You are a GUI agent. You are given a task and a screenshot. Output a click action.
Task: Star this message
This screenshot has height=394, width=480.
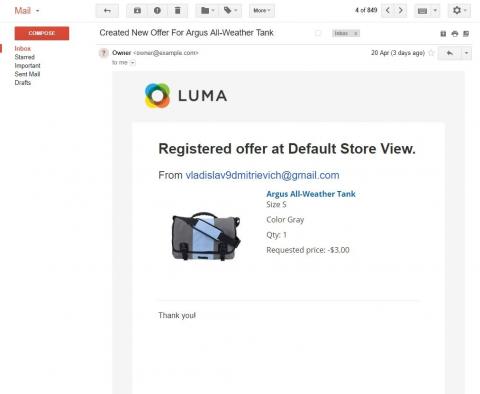pyautogui.click(x=431, y=53)
